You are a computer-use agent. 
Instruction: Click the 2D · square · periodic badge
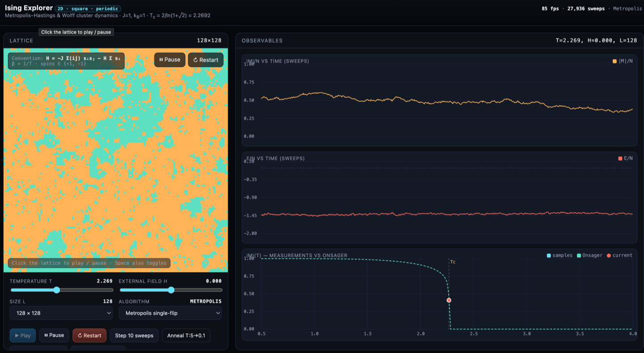point(88,8)
